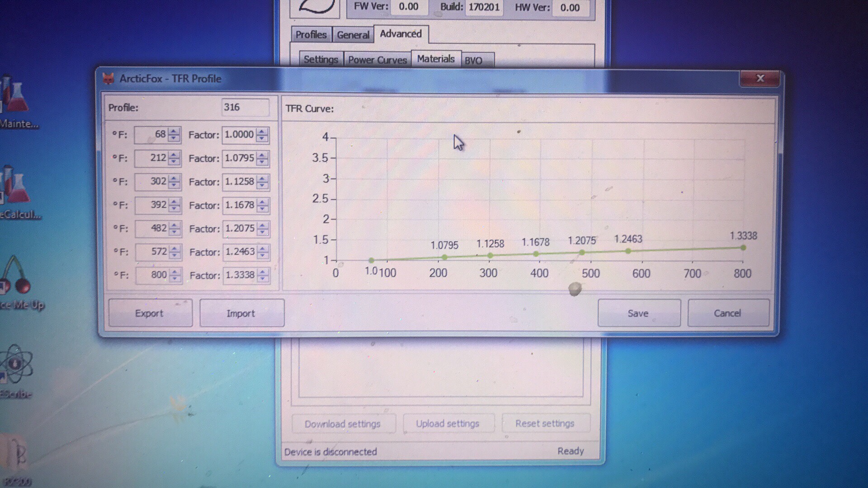
Task: Click the curve point labeled 1.2075
Action: 582,253
